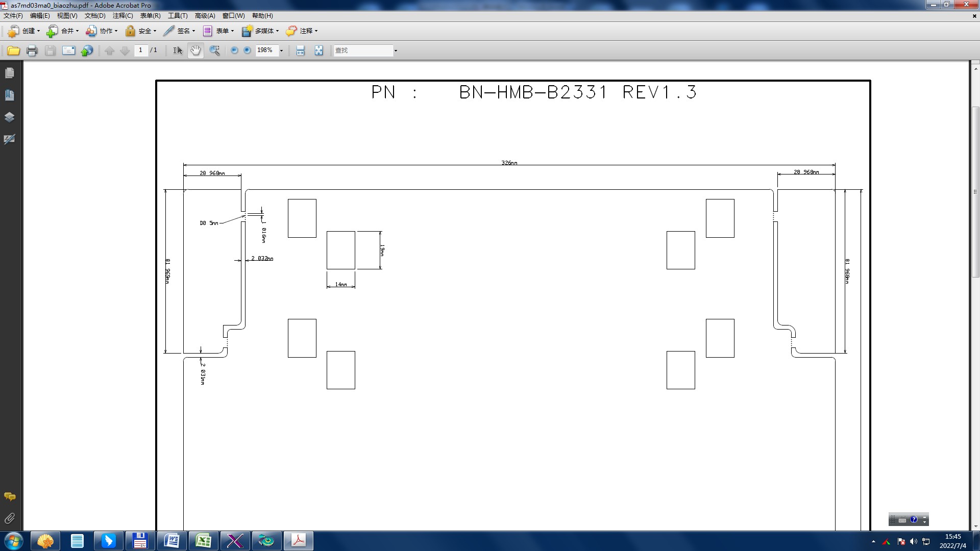
Task: Open the 文件(F) menu
Action: [13, 16]
